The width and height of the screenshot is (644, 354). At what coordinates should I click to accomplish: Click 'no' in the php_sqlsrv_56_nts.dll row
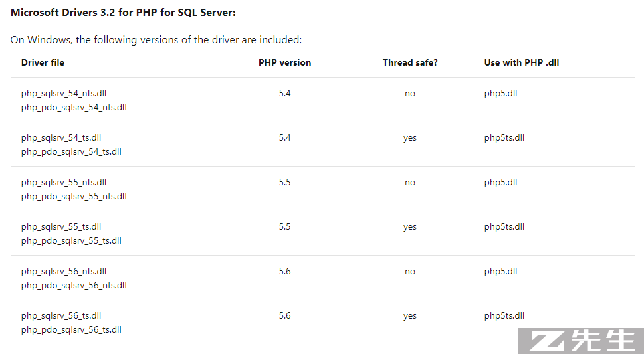[x=410, y=272]
